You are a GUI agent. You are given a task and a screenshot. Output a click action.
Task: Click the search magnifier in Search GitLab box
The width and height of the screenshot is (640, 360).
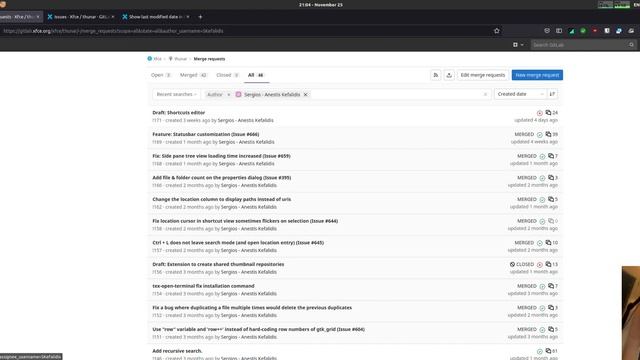[x=631, y=44]
